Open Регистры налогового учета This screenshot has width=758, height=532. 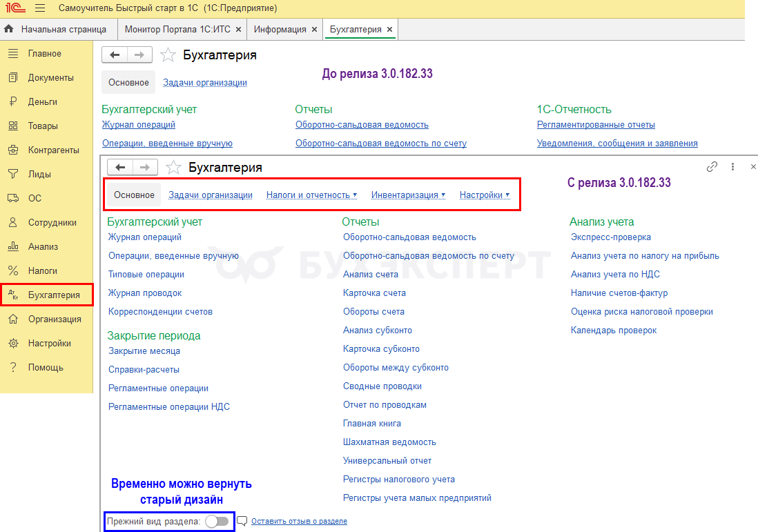(x=399, y=480)
